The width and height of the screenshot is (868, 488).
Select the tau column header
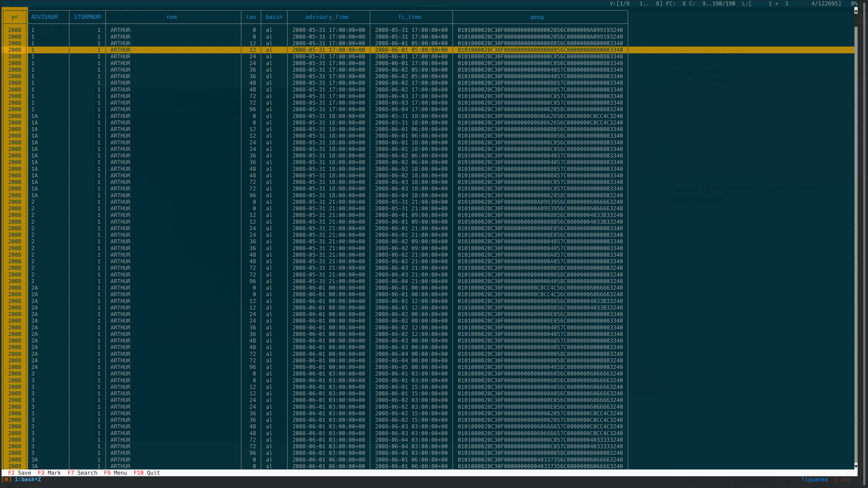click(251, 17)
